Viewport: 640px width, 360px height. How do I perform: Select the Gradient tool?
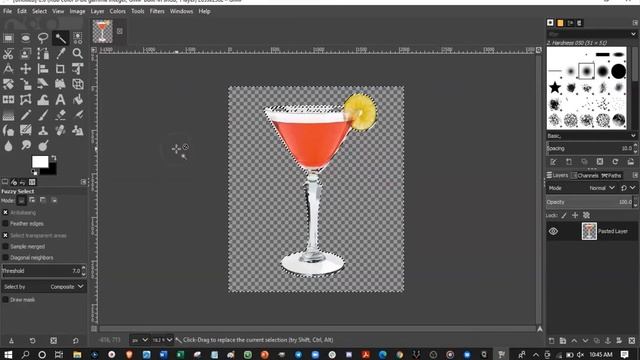[8, 116]
